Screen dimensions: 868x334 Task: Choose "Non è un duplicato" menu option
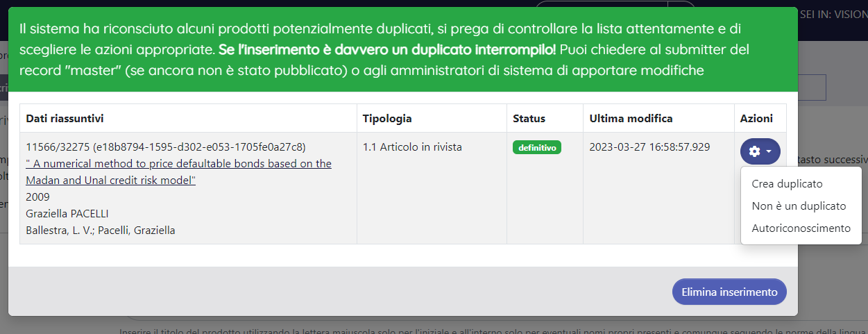[799, 206]
